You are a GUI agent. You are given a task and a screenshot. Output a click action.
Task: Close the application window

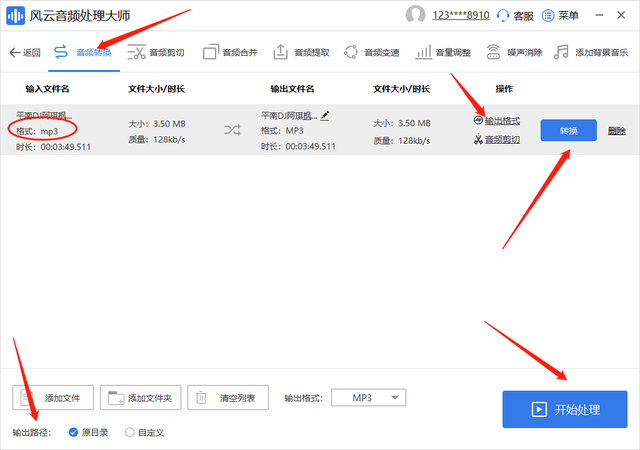coord(621,15)
